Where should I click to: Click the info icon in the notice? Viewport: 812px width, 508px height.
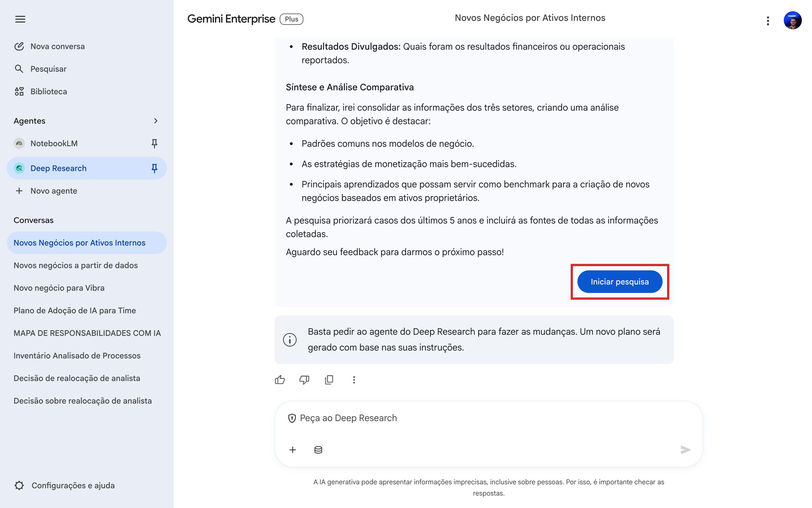click(290, 339)
